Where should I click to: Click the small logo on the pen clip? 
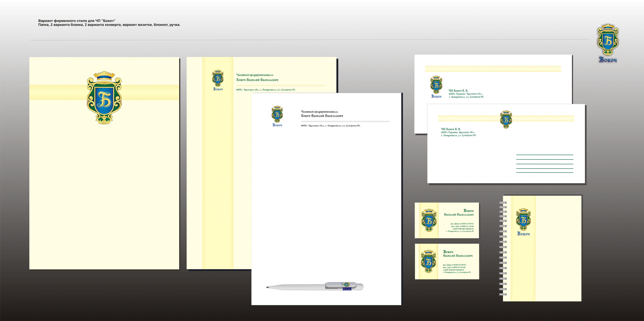pyautogui.click(x=346, y=284)
